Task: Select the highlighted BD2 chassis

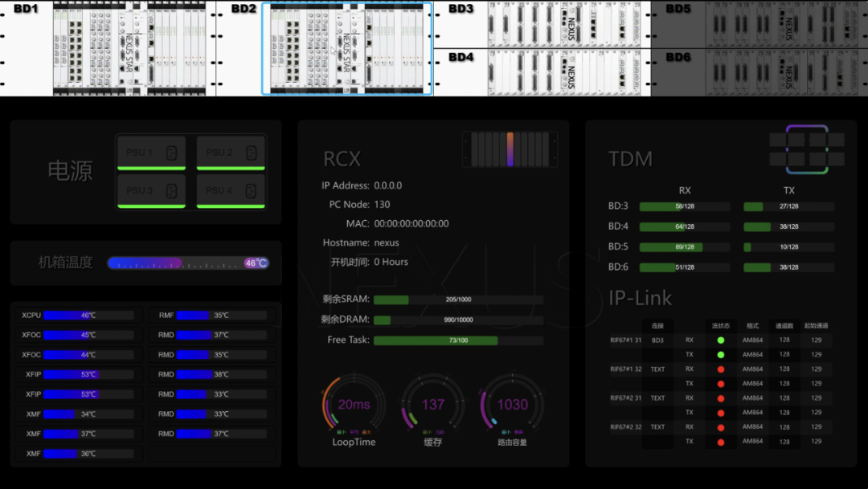Action: pyautogui.click(x=347, y=48)
